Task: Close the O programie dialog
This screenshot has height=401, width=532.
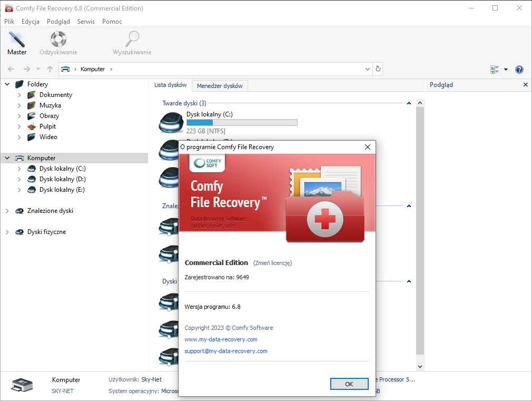Action: click(368, 147)
